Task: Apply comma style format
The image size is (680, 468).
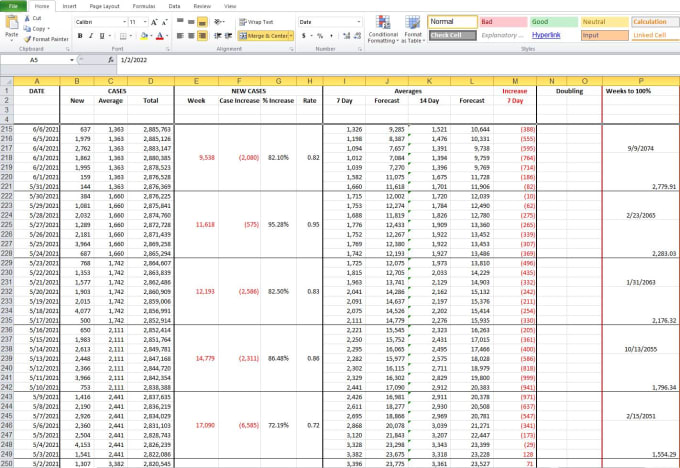Action: [x=331, y=36]
